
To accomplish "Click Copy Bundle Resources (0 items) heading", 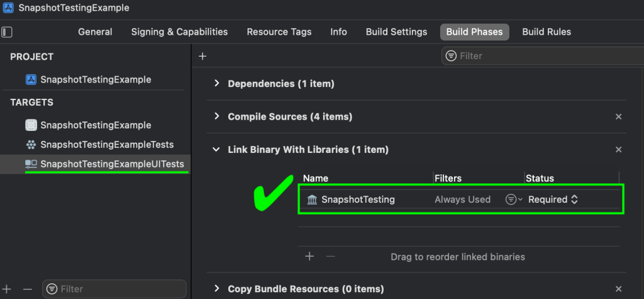I will pos(306,289).
